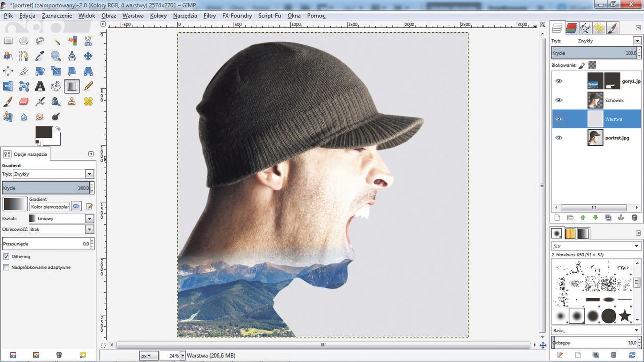Toggle visibility of the Warstwa layer

559,119
